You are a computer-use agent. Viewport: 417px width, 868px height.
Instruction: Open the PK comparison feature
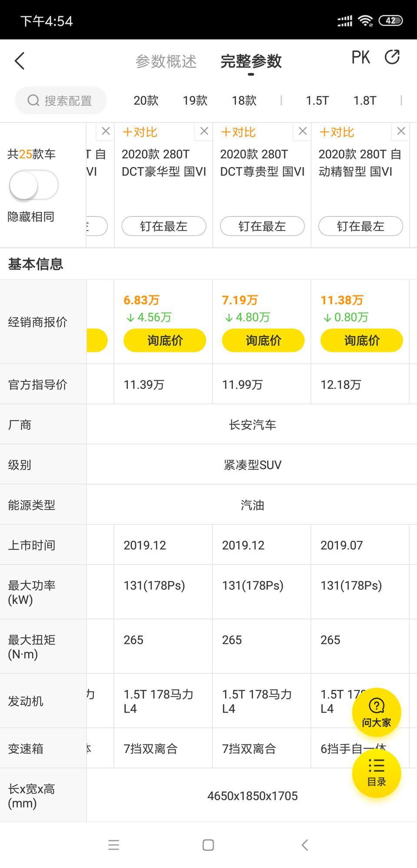tap(361, 57)
